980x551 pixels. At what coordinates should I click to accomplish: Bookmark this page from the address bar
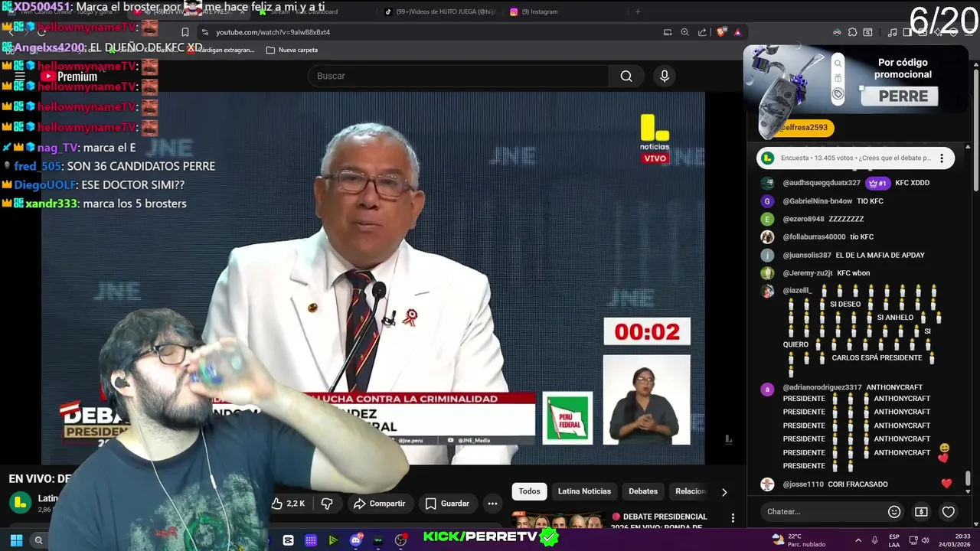[185, 32]
